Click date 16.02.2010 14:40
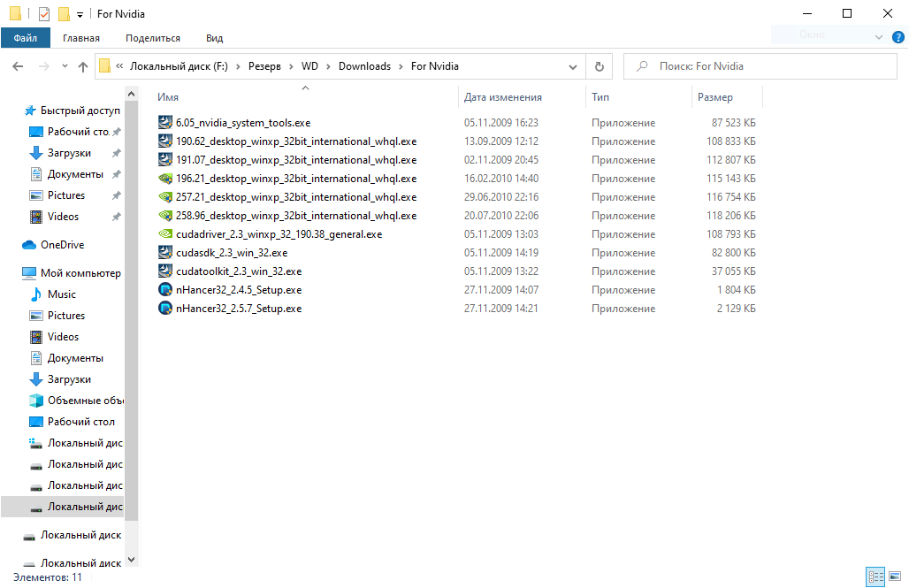This screenshot has height=588, width=909. point(500,178)
